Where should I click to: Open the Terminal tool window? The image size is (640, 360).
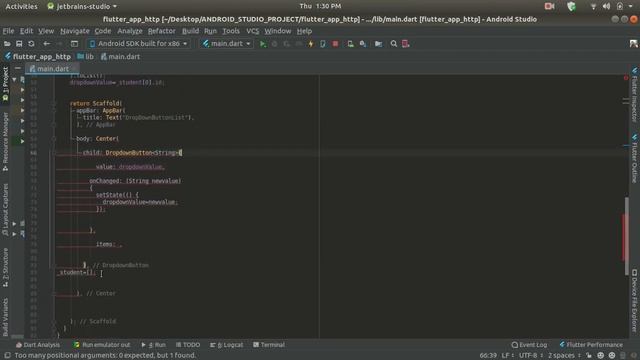tap(269, 345)
